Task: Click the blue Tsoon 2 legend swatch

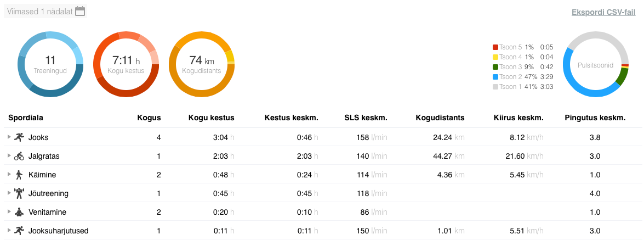Action: 495,77
